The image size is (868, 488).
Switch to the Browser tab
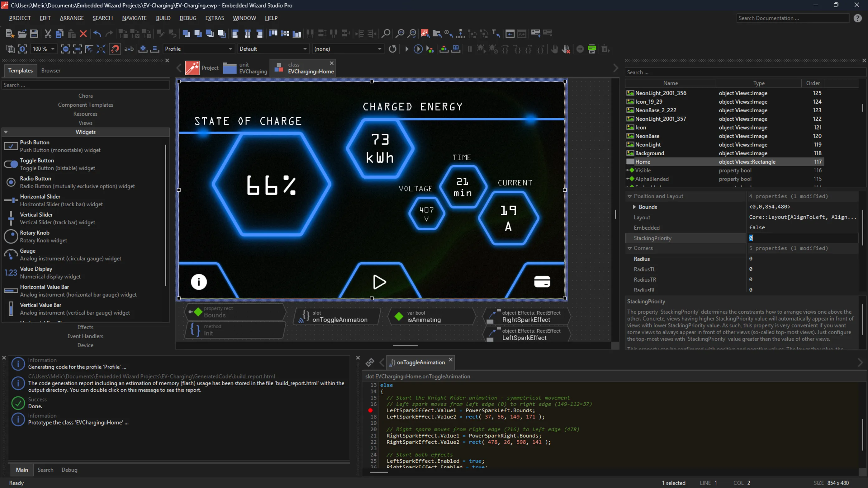[50, 70]
